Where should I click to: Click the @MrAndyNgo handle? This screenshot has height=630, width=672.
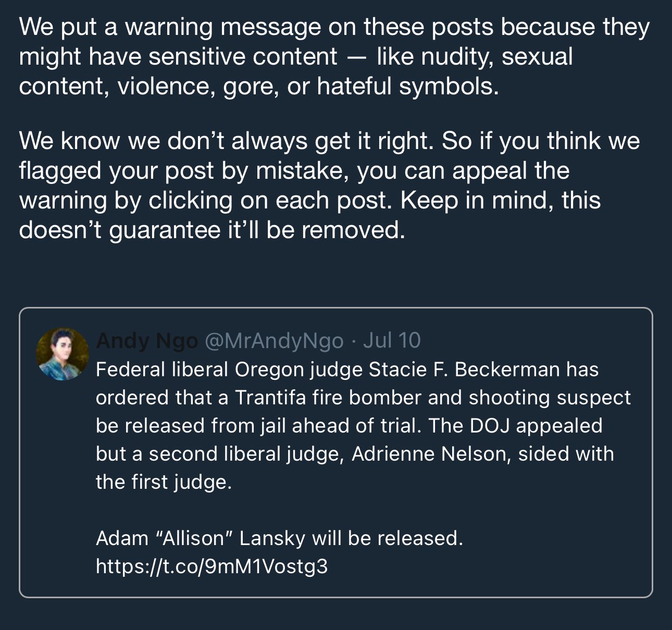tap(274, 341)
